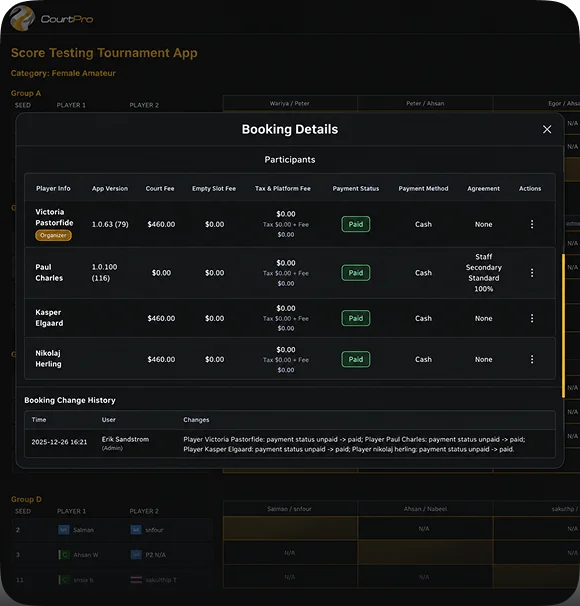Click Victoria Pastorfide's $460.00 court fee
Image resolution: width=580 pixels, height=606 pixels.
coord(161,224)
